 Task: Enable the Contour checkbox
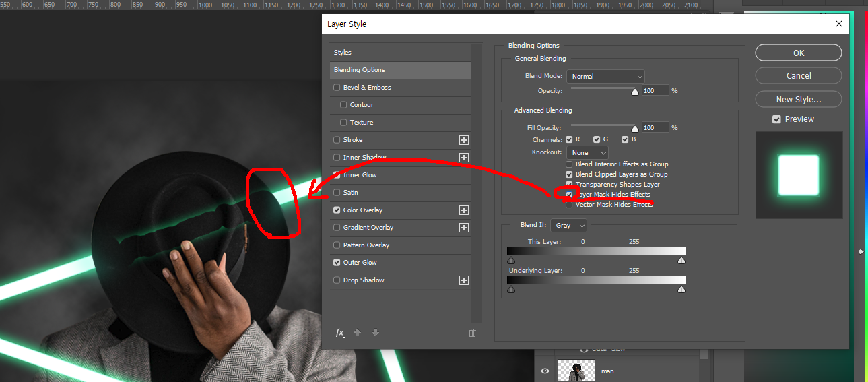pyautogui.click(x=343, y=105)
